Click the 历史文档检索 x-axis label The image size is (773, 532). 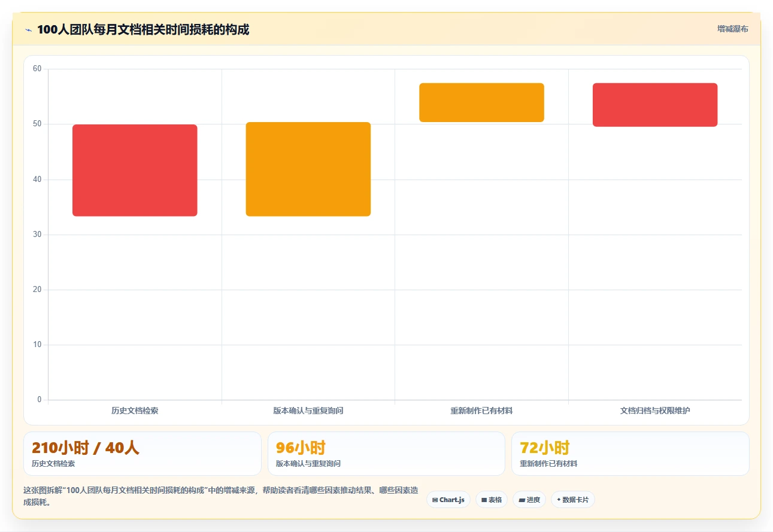[x=135, y=411]
